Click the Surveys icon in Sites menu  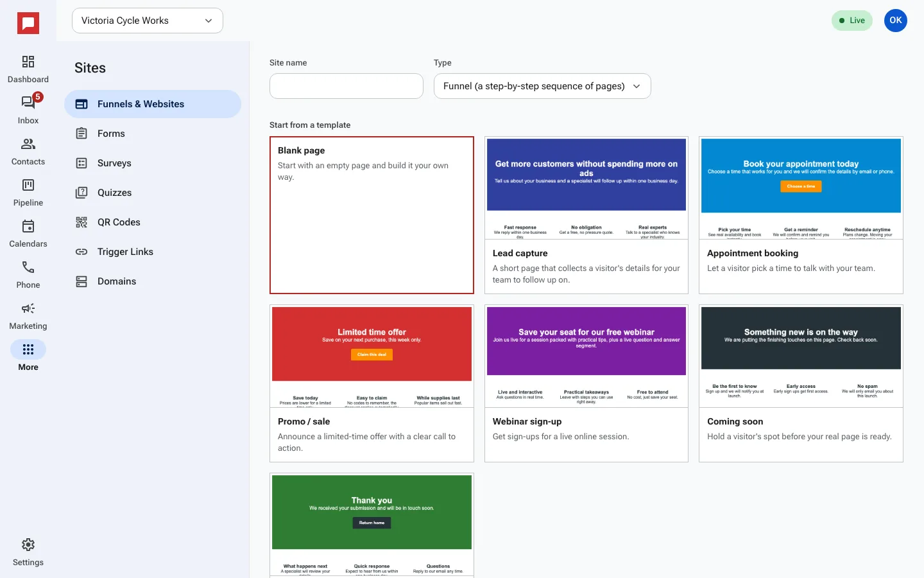point(81,163)
